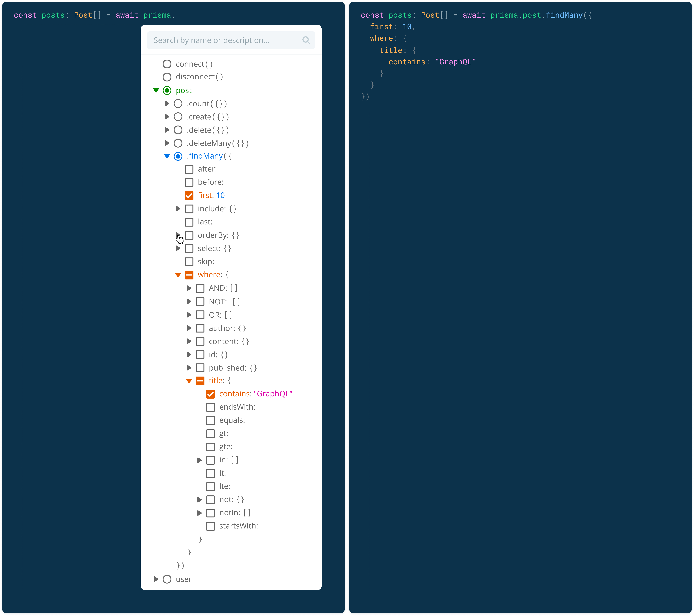Image resolution: width=694 pixels, height=616 pixels.
Task: Expand the .deleteMany({}) node
Action: 167,143
